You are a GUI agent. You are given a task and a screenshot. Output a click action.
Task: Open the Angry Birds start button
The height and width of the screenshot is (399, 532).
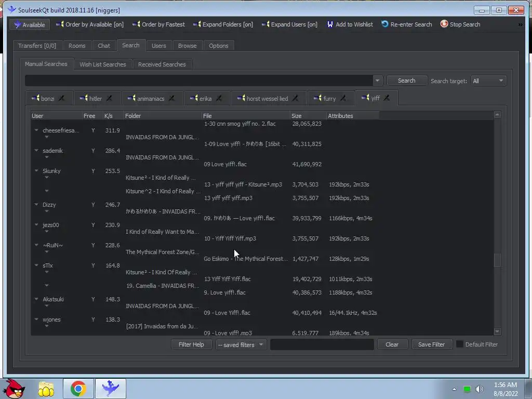tap(14, 389)
